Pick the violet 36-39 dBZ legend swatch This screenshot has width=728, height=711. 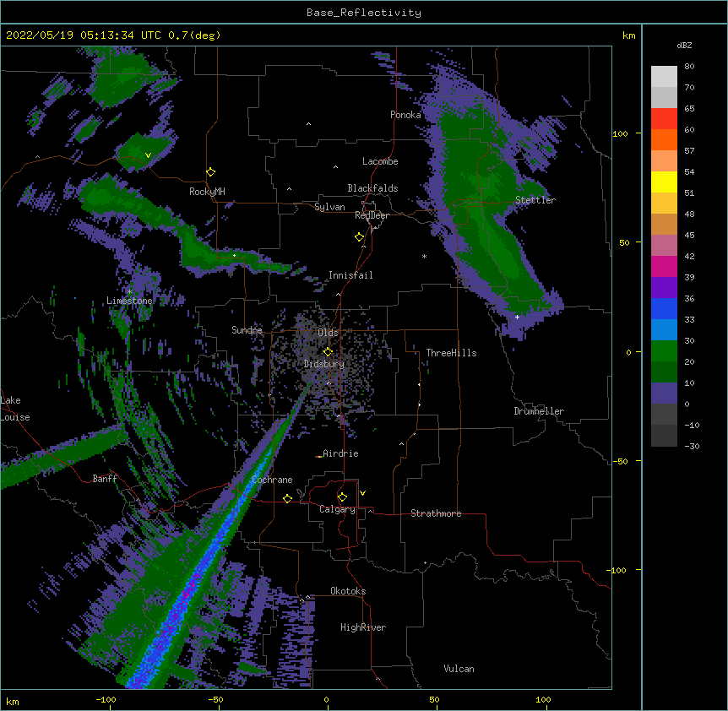pyautogui.click(x=664, y=288)
